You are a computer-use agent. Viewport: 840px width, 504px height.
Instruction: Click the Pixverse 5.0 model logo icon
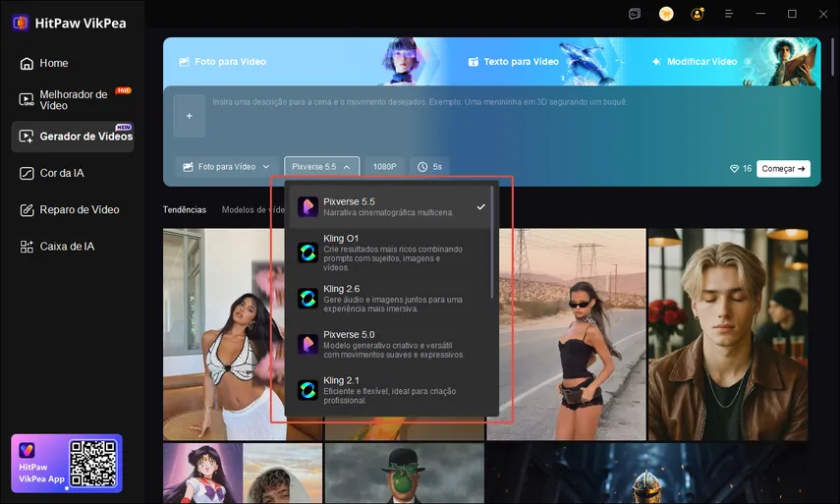tap(308, 345)
